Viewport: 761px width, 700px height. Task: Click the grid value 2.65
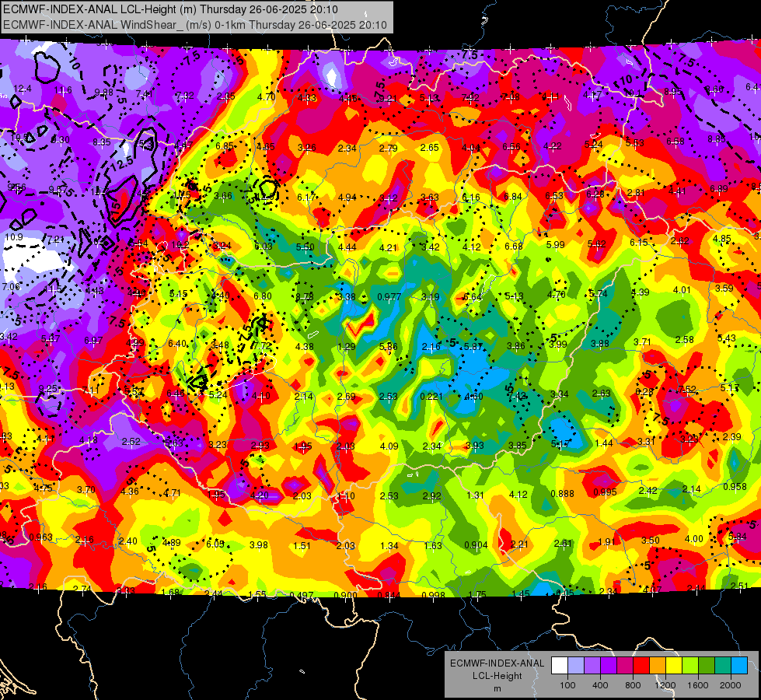click(x=430, y=148)
